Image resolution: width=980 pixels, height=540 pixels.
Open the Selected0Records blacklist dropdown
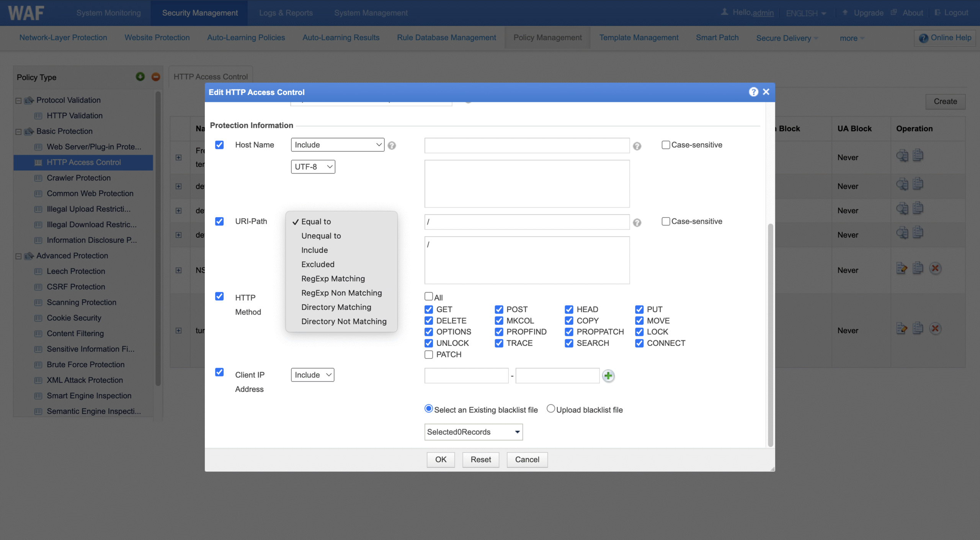point(473,432)
